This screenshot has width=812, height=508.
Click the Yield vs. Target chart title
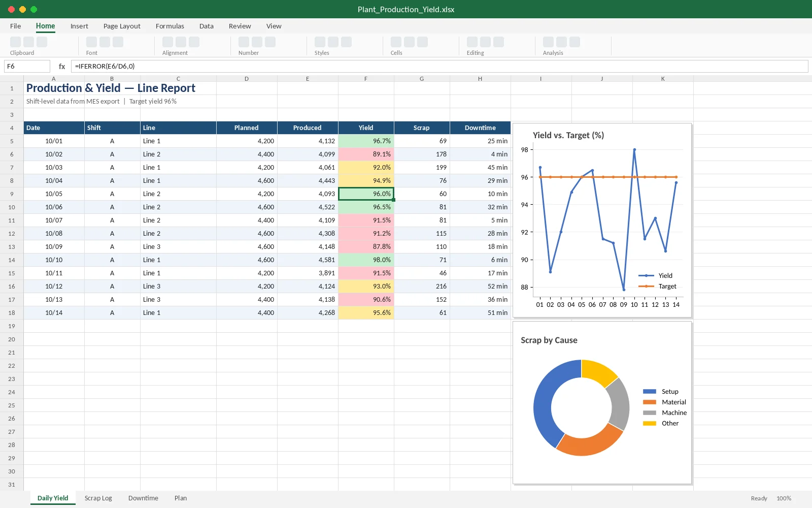[x=568, y=135]
